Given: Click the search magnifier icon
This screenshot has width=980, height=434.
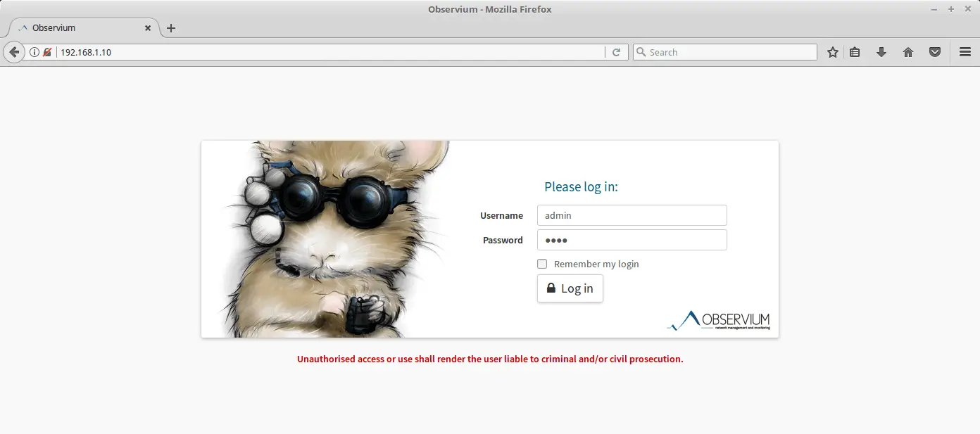Looking at the screenshot, I should click(641, 52).
